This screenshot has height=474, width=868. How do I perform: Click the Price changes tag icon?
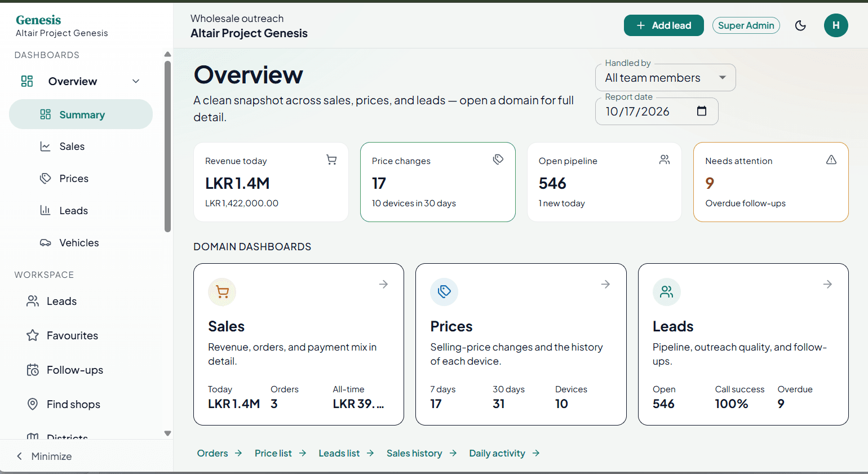coord(498,160)
